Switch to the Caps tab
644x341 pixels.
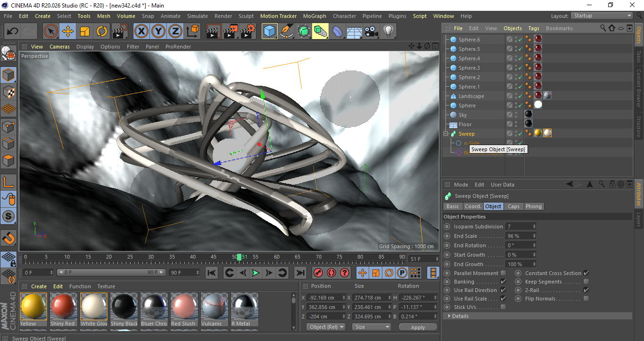(513, 206)
